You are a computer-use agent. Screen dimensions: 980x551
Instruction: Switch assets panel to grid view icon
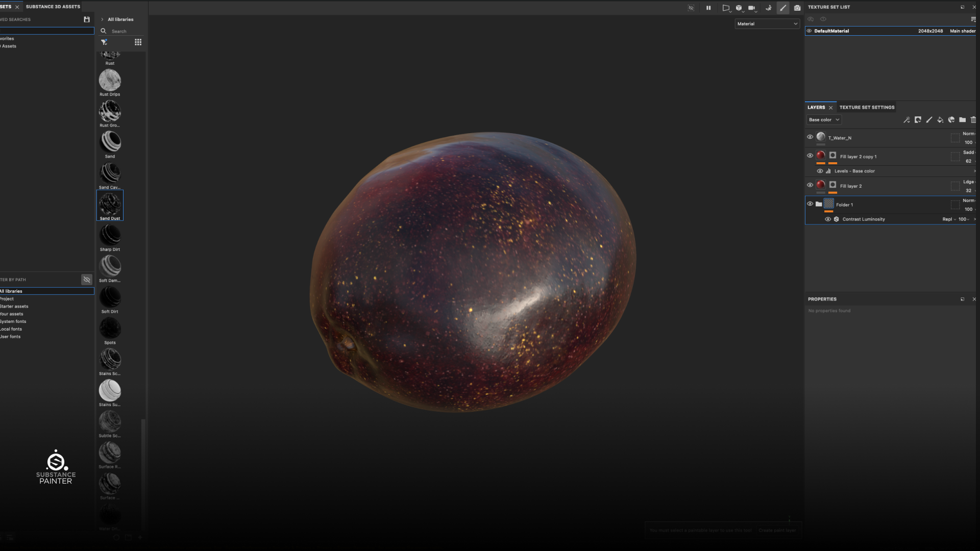point(138,42)
